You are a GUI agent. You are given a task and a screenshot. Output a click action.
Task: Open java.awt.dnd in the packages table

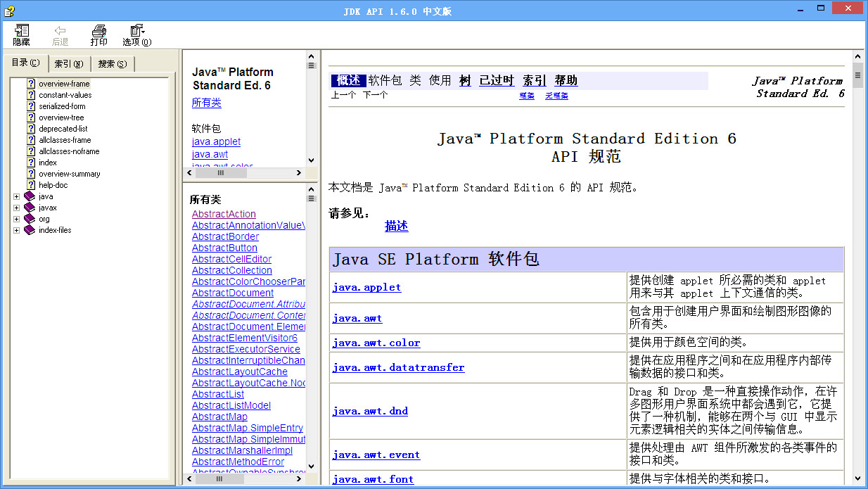[x=370, y=411]
